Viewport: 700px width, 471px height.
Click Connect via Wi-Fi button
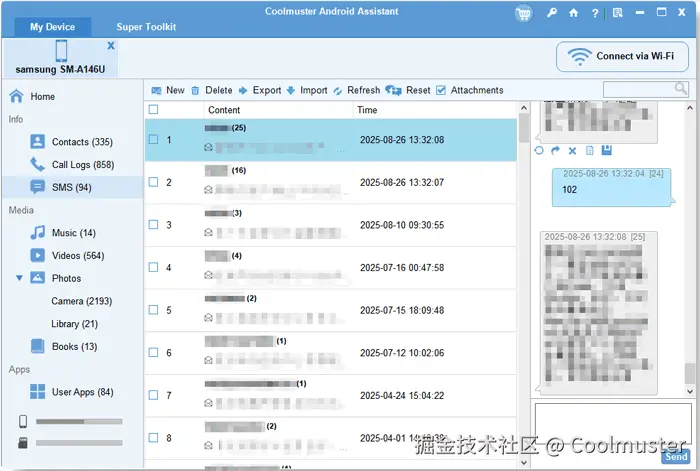pos(622,57)
